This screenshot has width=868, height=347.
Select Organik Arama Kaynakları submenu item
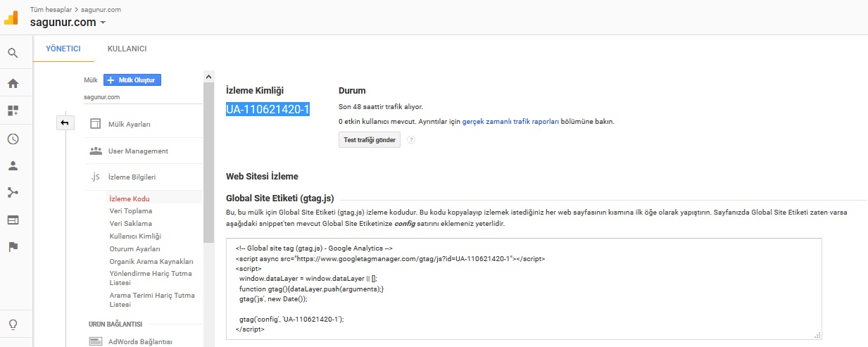(151, 261)
